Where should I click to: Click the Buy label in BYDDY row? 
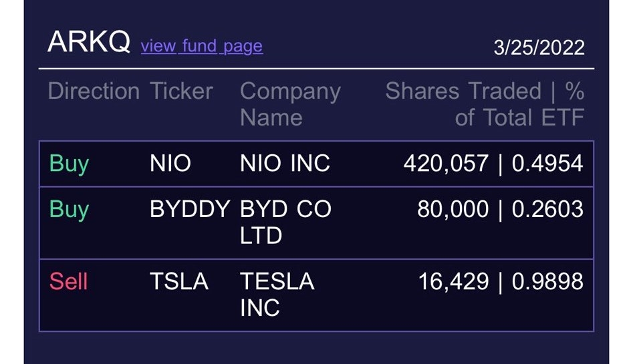point(69,210)
